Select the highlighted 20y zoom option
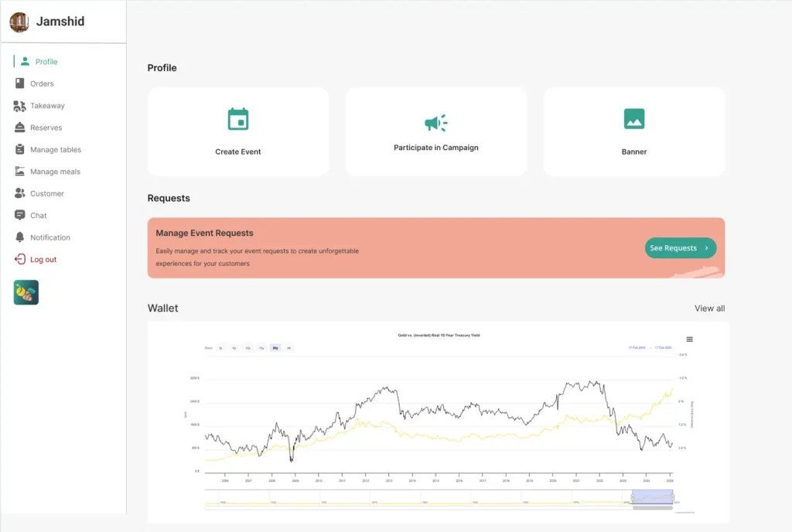Screen dimensions: 792x532 pyautogui.click(x=275, y=348)
